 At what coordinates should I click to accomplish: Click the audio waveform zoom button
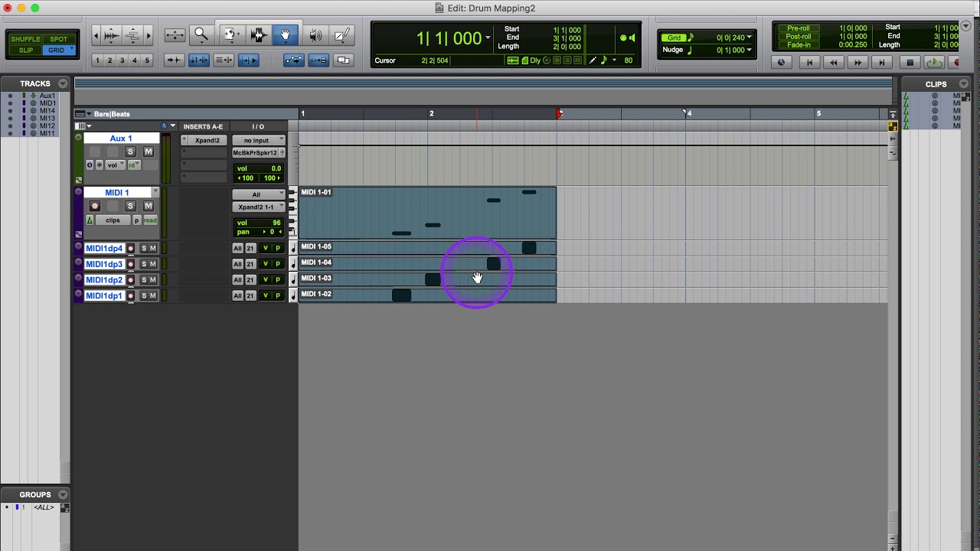(112, 35)
